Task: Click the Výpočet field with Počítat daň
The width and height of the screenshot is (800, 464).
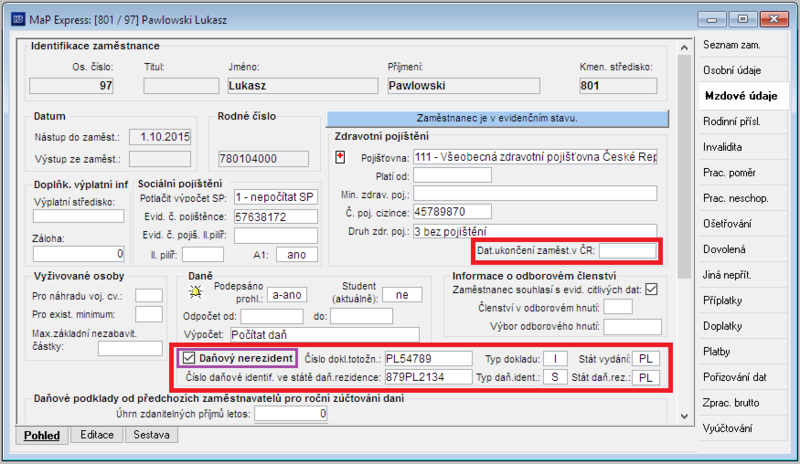Action: [324, 335]
